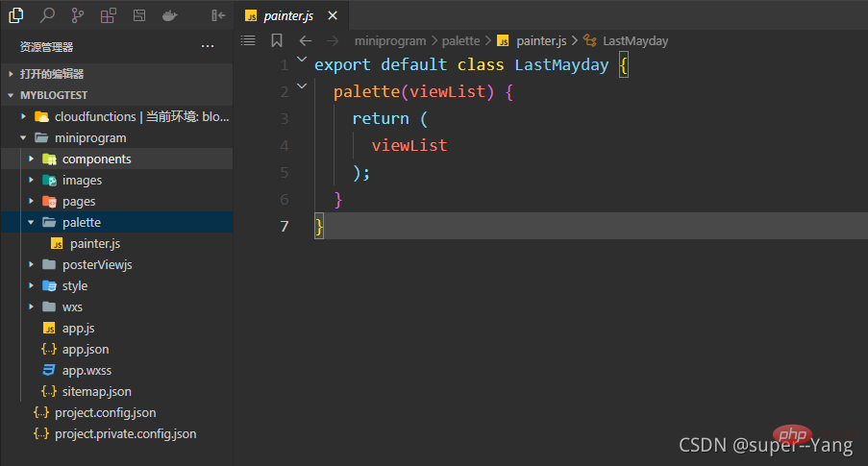Open the Docker whale icon
Image resolution: width=868 pixels, height=466 pixels.
point(169,15)
